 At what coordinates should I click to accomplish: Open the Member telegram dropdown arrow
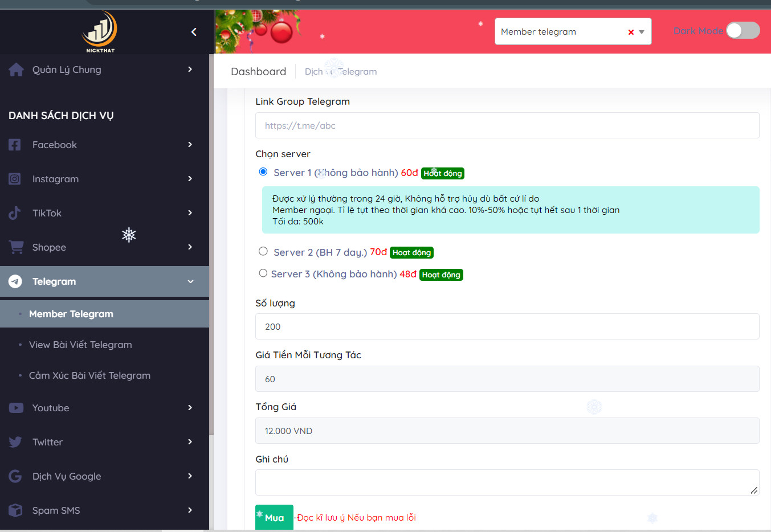click(x=642, y=32)
